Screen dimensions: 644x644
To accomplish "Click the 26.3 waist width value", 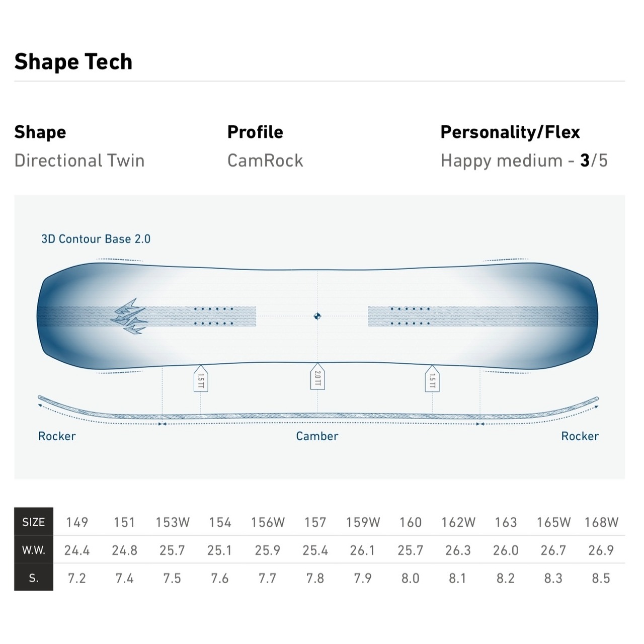I will tap(458, 550).
